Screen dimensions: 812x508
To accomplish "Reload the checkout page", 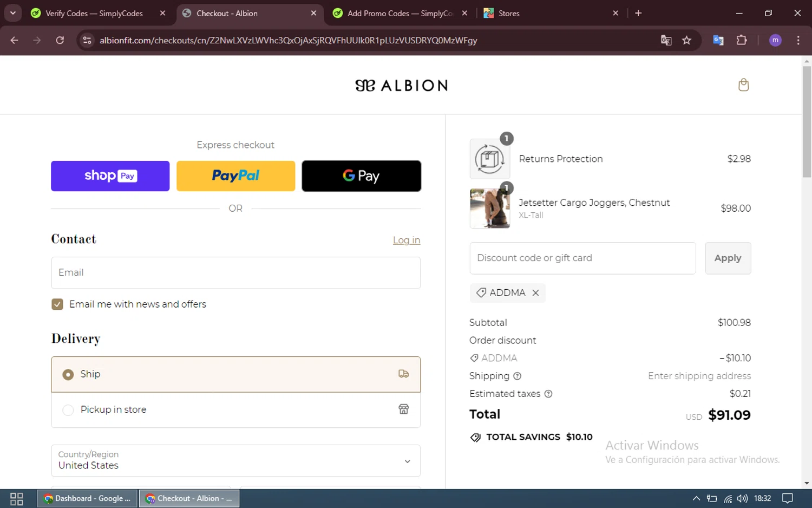I will click(x=60, y=40).
